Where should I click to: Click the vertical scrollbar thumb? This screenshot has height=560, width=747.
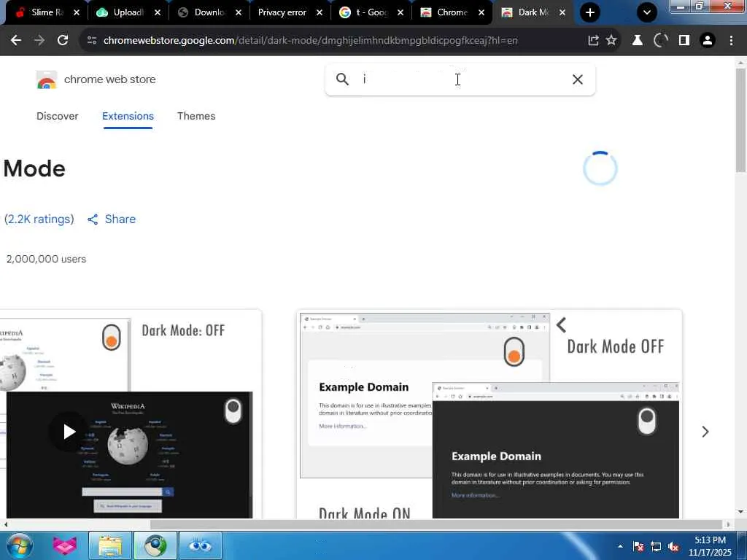[x=740, y=120]
